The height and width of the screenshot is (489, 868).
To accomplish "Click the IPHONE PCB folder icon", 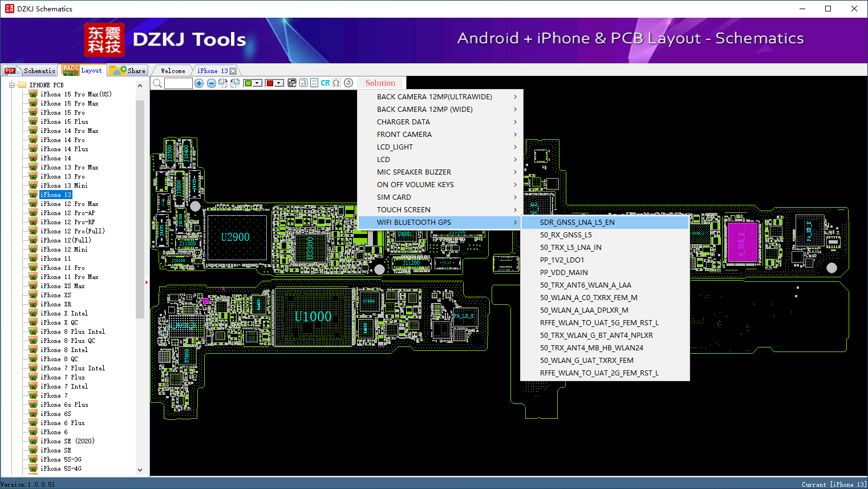I will 22,85.
